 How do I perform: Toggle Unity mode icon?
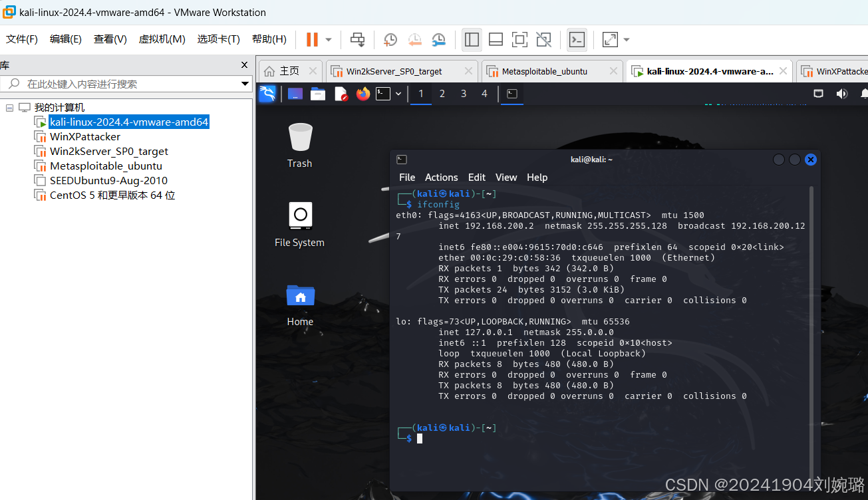(543, 40)
